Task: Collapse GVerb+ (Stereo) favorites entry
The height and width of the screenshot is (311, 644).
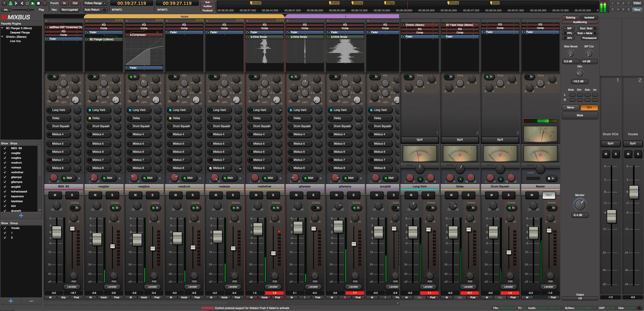Action: 3,37
